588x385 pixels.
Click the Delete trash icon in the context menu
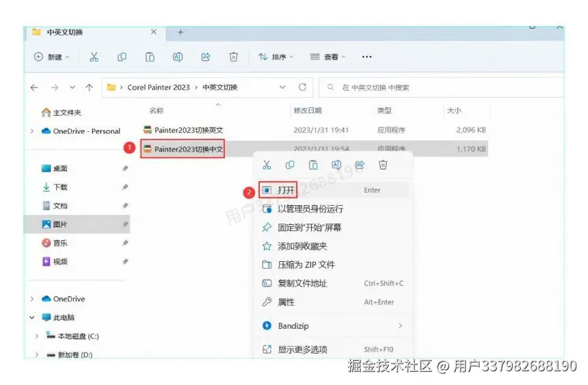383,165
